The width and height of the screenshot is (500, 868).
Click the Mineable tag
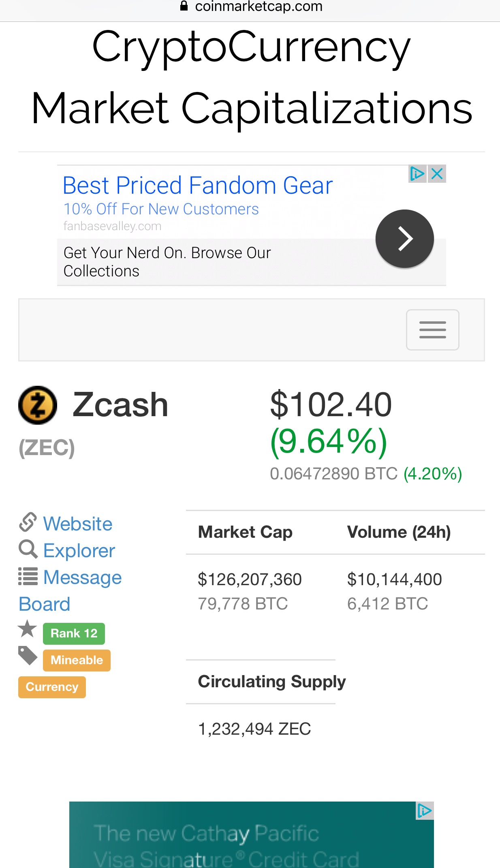click(77, 660)
